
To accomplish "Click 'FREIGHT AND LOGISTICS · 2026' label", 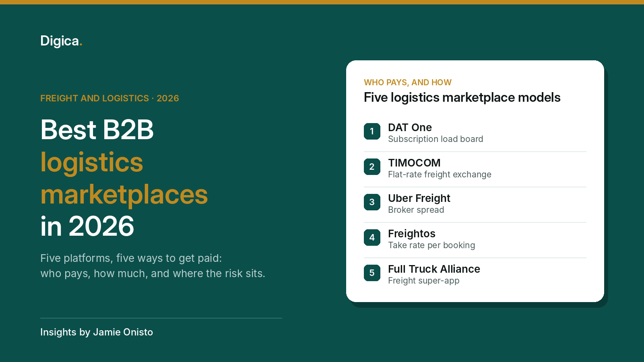I will (x=109, y=99).
